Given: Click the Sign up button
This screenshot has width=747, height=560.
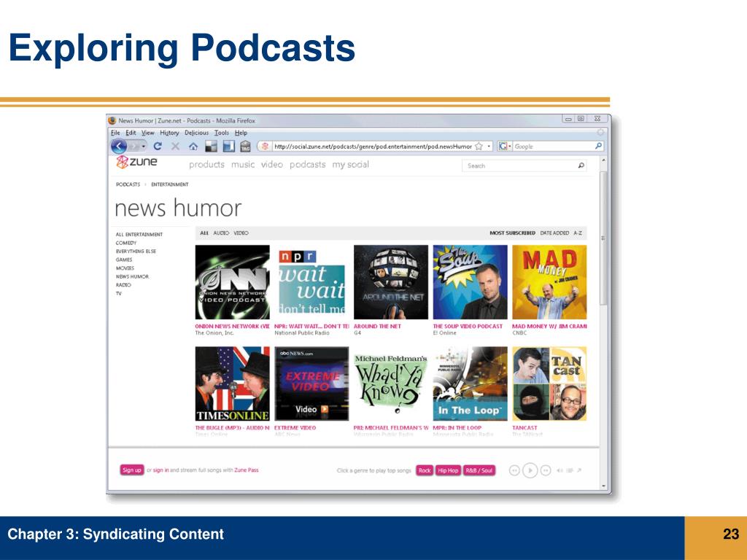Looking at the screenshot, I should (x=132, y=470).
